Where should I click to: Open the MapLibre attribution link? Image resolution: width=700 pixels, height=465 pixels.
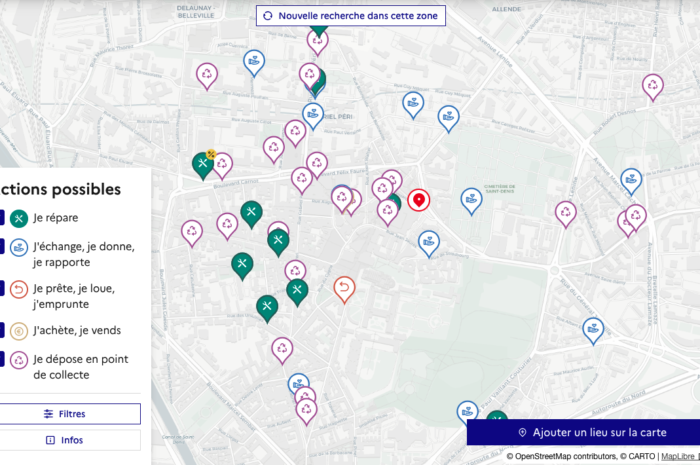pyautogui.click(x=677, y=457)
